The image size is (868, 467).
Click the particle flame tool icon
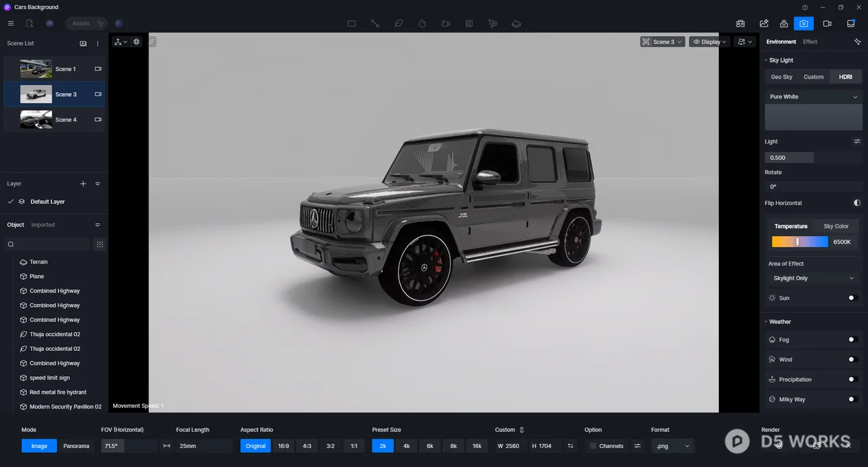pos(422,23)
